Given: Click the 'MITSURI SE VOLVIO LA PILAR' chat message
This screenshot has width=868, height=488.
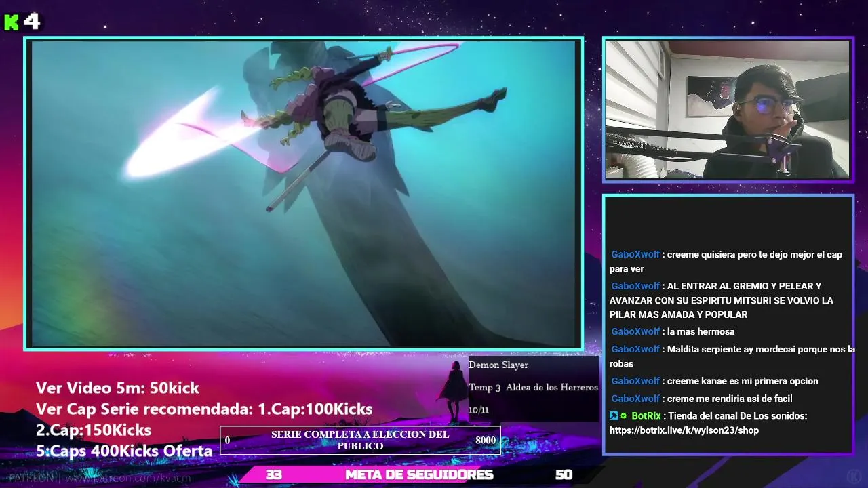Looking at the screenshot, I should pos(722,300).
